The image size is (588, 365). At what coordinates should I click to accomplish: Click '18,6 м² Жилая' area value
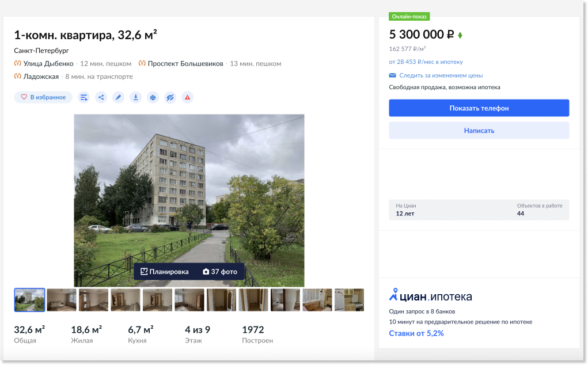[86, 334]
